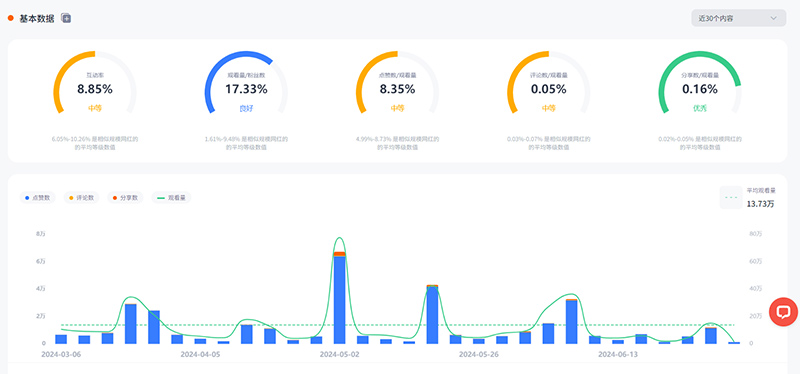Click the copy icon beside 基本数据
This screenshot has height=374, width=800.
coord(66,18)
